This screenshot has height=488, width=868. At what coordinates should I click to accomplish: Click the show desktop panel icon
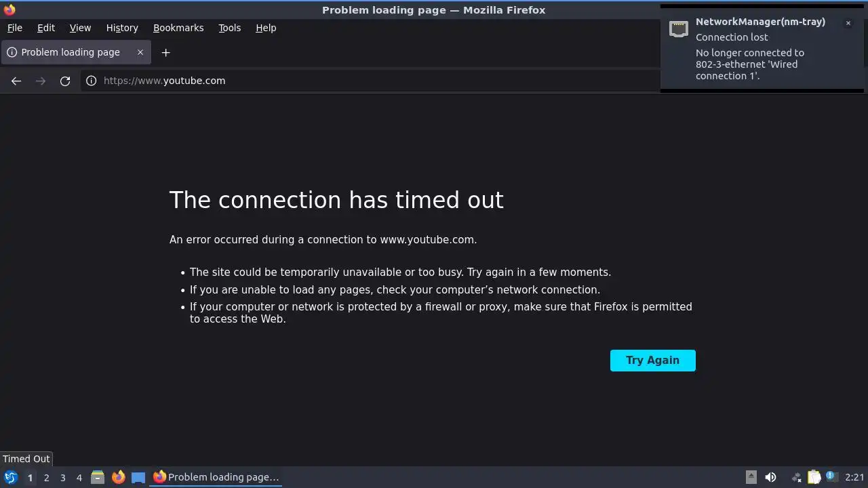[138, 477]
